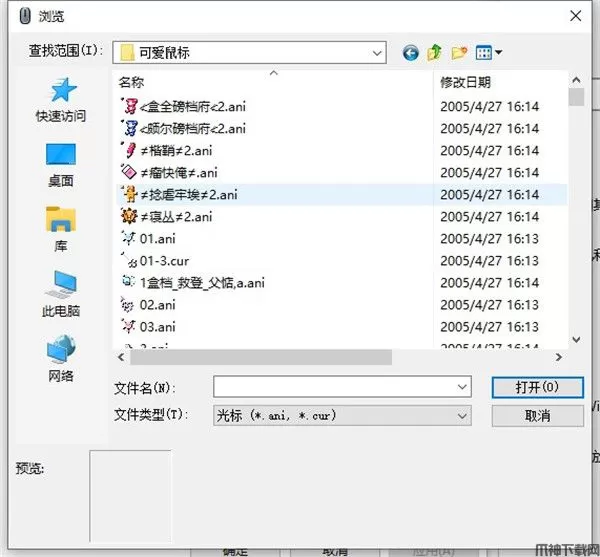Screen dimensions: 600x557
Task: Click the cursor icon of 01-3.cur
Action: coord(129,259)
